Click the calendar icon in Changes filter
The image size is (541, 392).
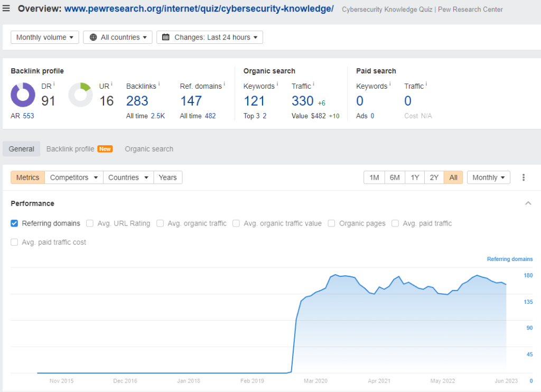(166, 38)
